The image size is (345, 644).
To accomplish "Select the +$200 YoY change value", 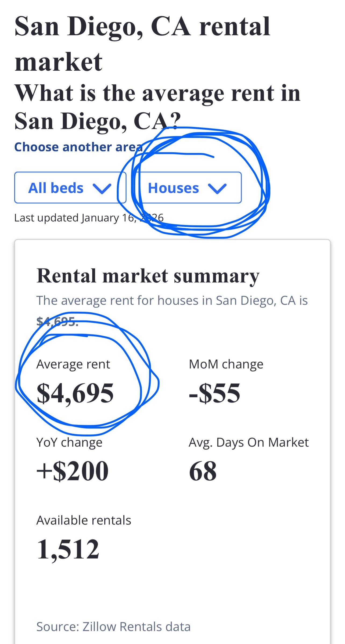I will [x=73, y=471].
